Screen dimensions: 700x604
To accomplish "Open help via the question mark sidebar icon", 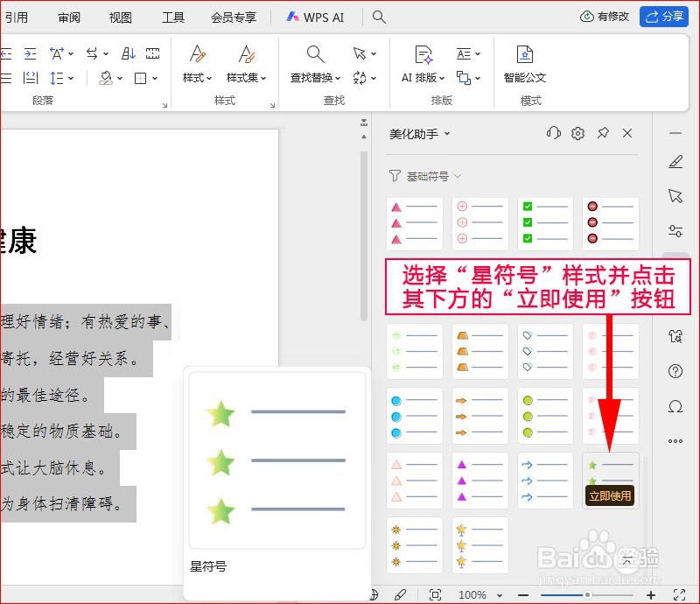I will [x=675, y=370].
